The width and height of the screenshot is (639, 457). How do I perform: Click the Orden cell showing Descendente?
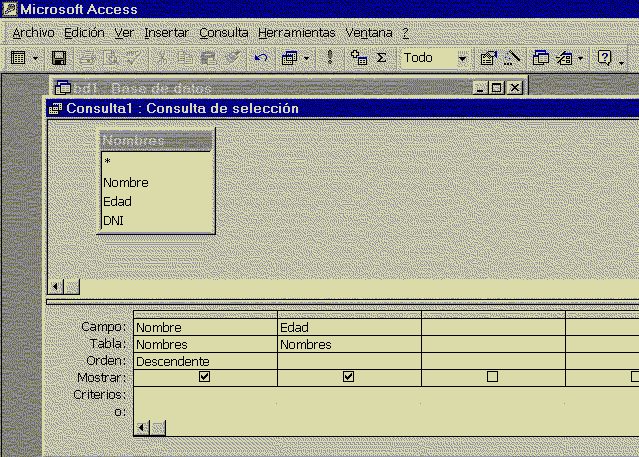tap(205, 362)
